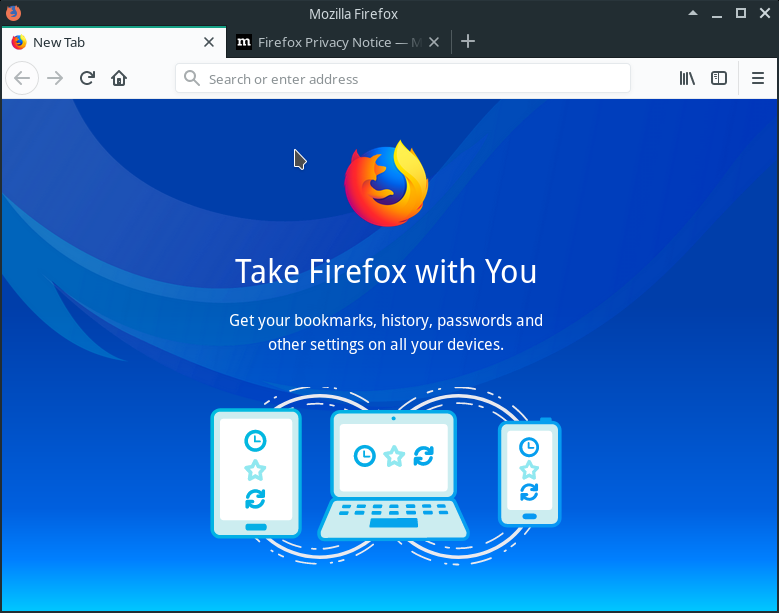779x613 pixels.
Task: Click the magnifier icon in address bar
Action: tap(192, 78)
